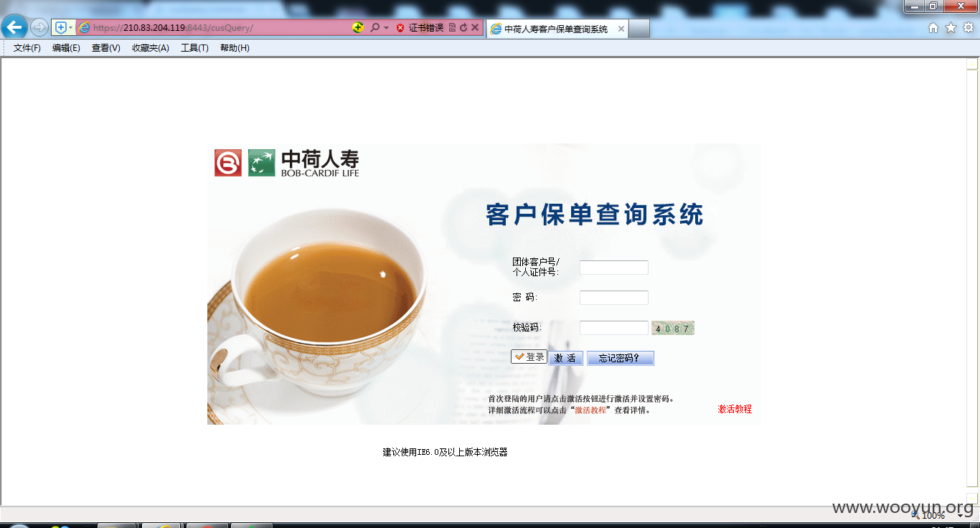Click the red 证书错误 certificate error shield

click(x=400, y=28)
